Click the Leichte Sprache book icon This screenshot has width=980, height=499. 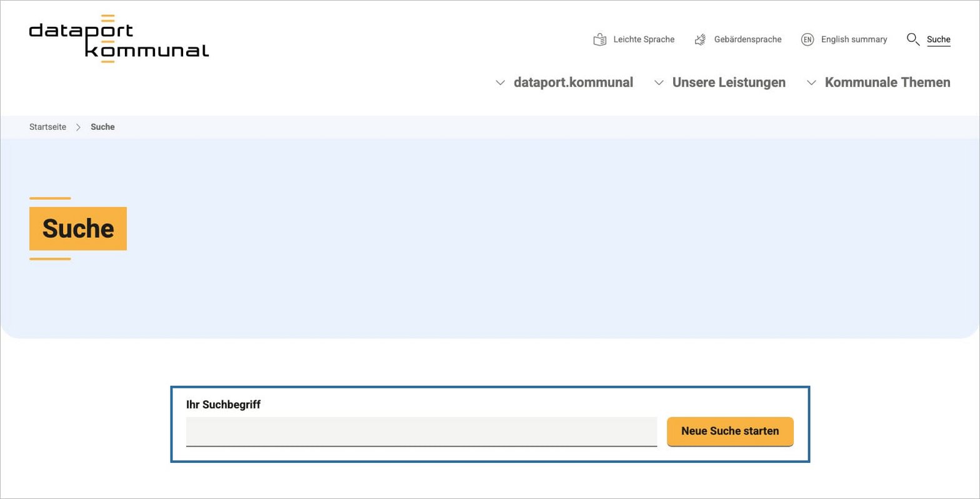[x=600, y=39]
